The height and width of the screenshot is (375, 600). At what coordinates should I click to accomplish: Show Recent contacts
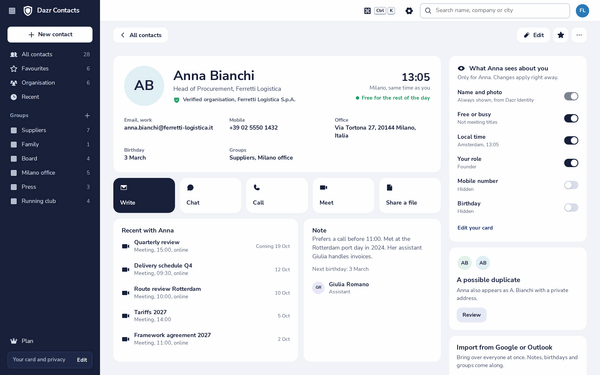coord(50,97)
